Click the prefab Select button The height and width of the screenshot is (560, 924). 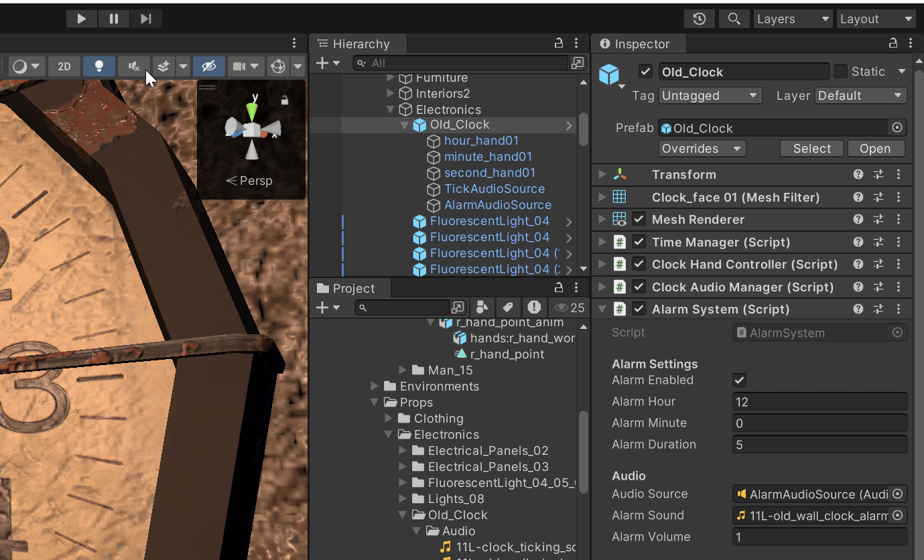pos(812,149)
